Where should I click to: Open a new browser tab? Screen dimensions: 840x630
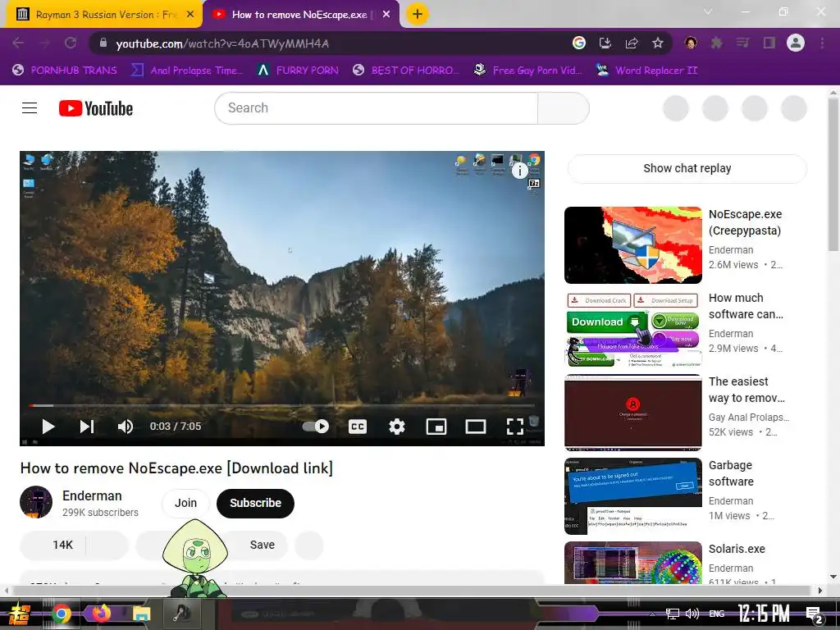418,14
